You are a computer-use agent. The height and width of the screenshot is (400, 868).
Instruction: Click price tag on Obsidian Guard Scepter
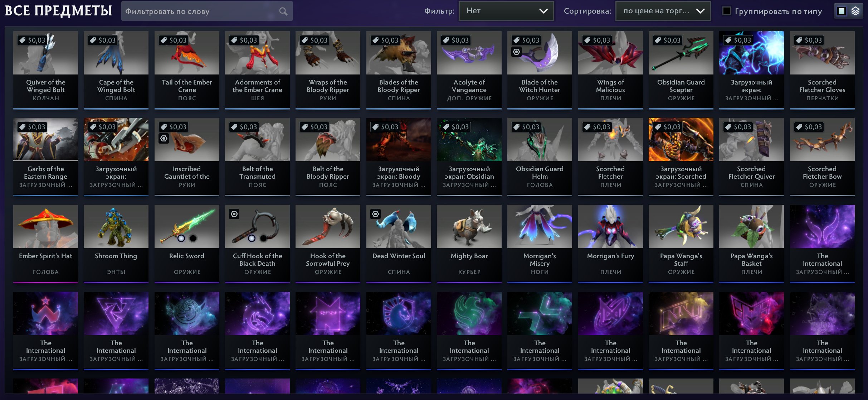[x=668, y=40]
